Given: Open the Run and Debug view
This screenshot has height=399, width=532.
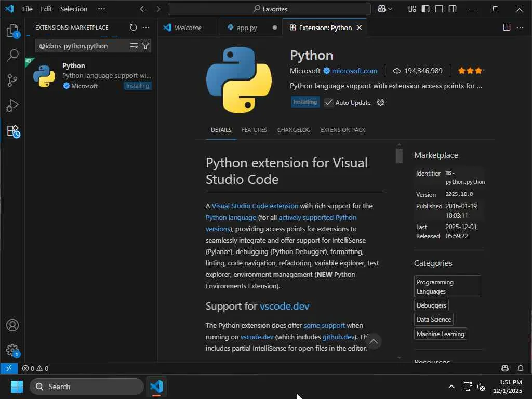Looking at the screenshot, I should [x=12, y=105].
